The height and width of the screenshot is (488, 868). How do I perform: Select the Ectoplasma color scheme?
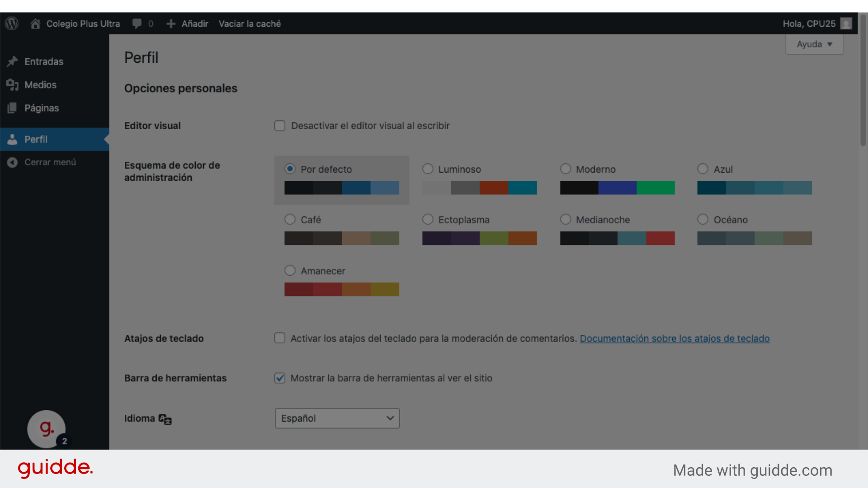(428, 219)
